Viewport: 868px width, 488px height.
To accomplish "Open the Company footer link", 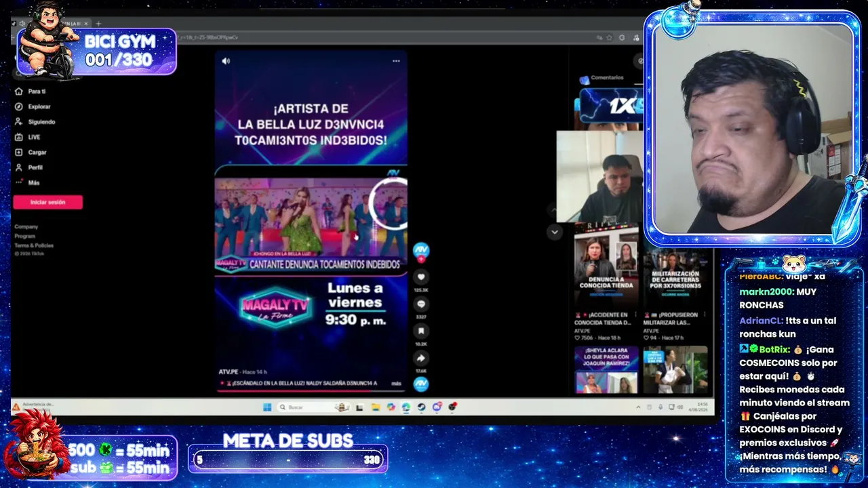I will (x=26, y=227).
